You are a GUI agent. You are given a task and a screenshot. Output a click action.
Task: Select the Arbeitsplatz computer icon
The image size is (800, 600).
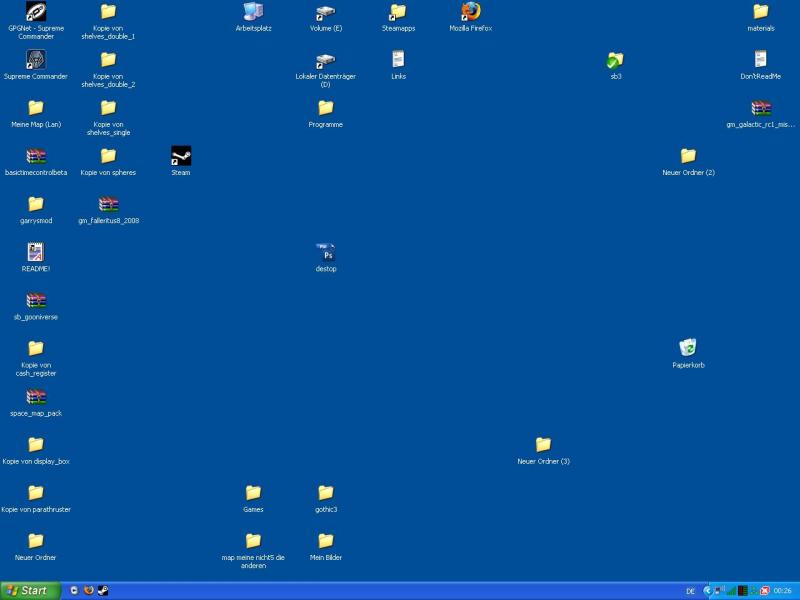click(x=253, y=12)
